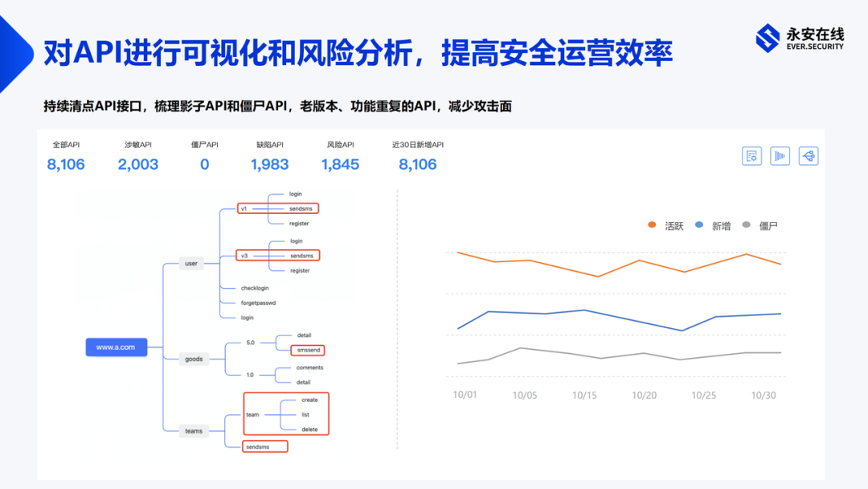The image size is (868, 489).
Task: Toggle the orange 活跃 legend dot
Action: [x=652, y=225]
